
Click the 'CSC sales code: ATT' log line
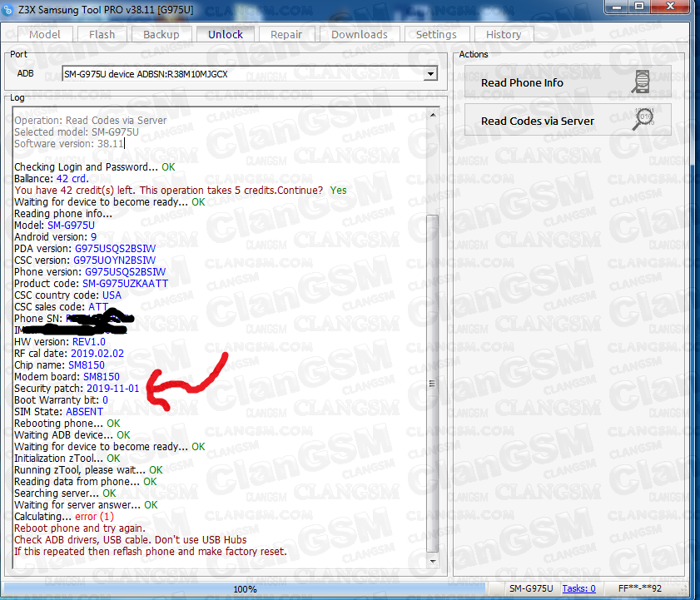pyautogui.click(x=61, y=307)
